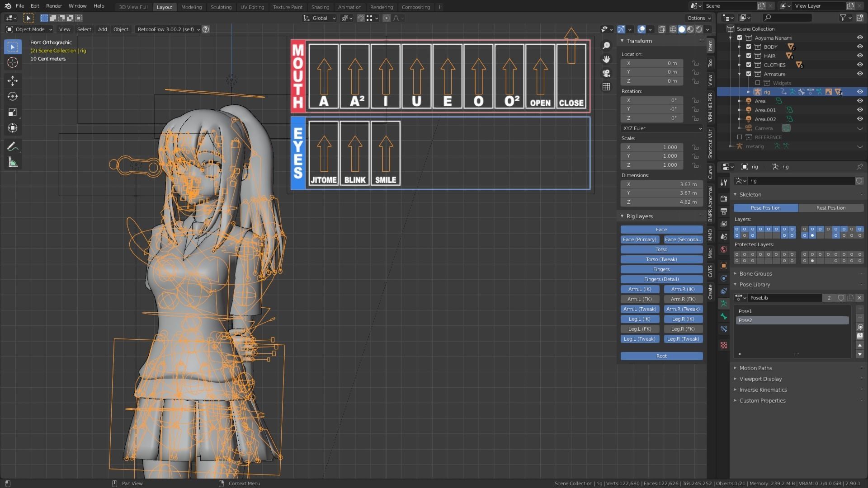868x488 pixels.
Task: Open the Bone properties tab icon
Action: [724, 316]
